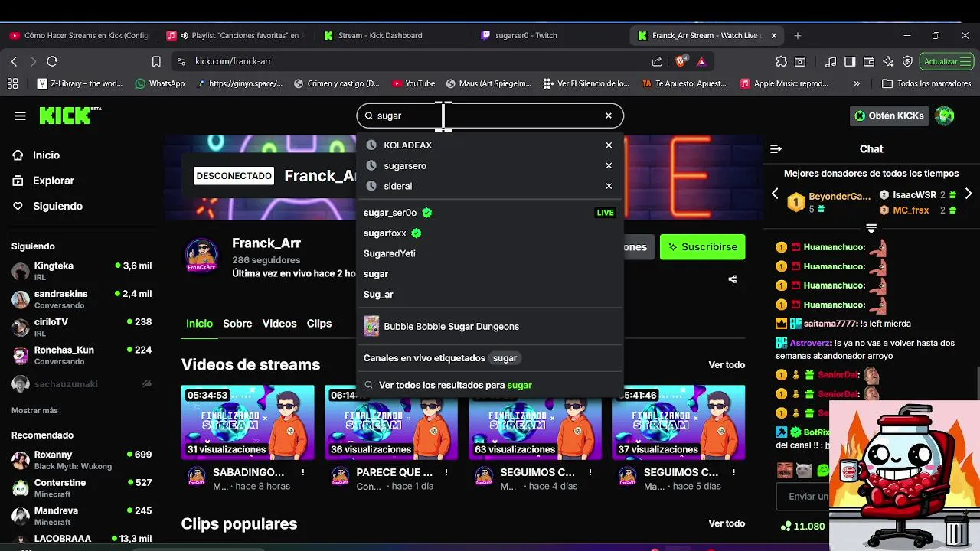Show next top donors arrow

(x=969, y=194)
